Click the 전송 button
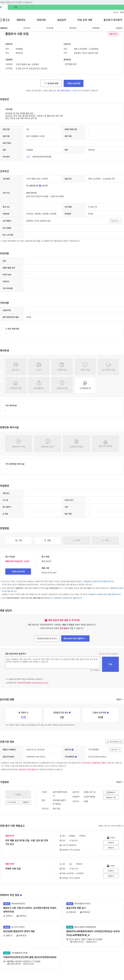124x980 pixels. point(110,664)
